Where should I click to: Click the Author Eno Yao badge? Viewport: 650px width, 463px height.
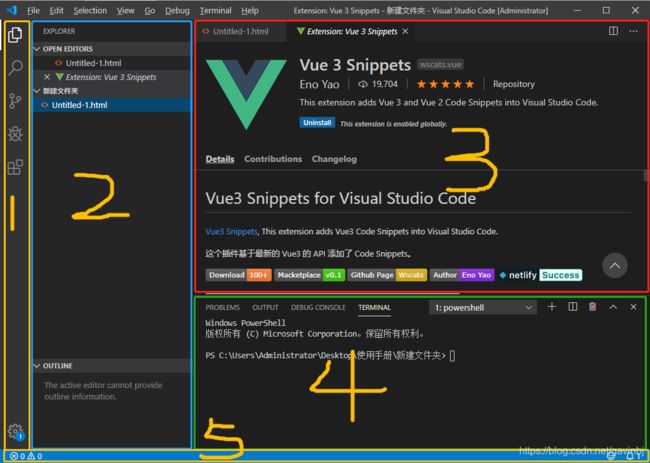462,275
